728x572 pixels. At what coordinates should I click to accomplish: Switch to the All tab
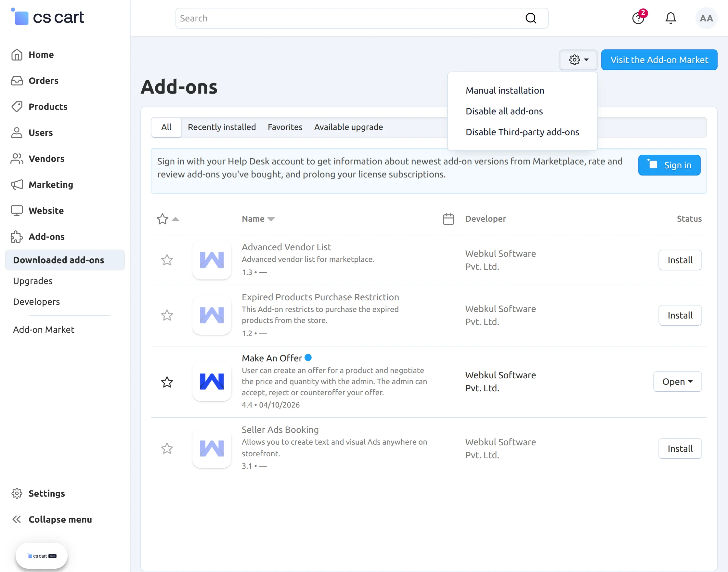tap(166, 127)
